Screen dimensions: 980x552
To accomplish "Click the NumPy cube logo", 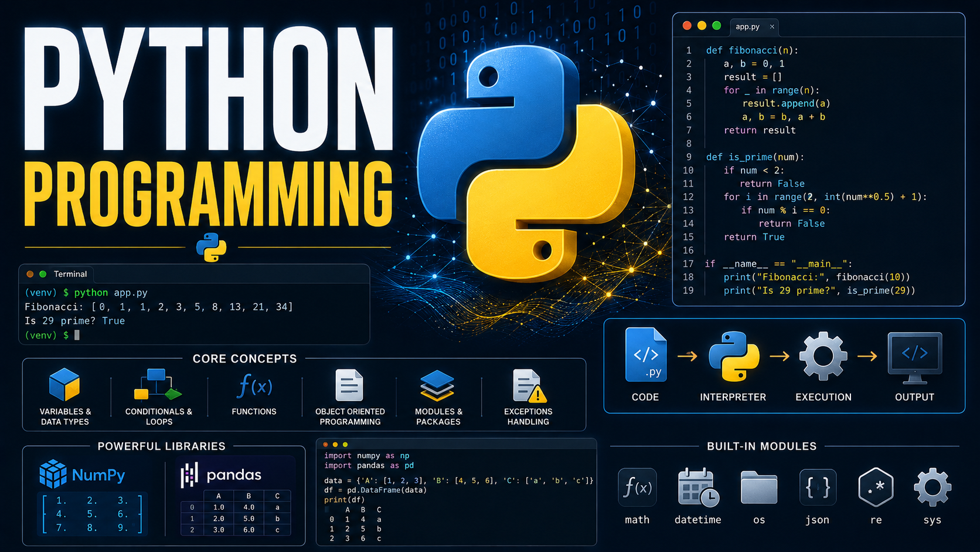I will 53,474.
